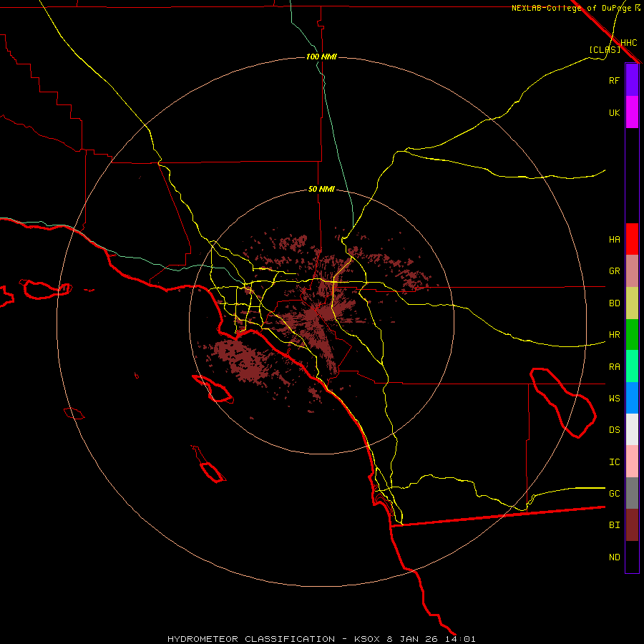Click the 'NEXLAB-College of DuPage' credit text
The image size is (644, 644).
tap(572, 8)
